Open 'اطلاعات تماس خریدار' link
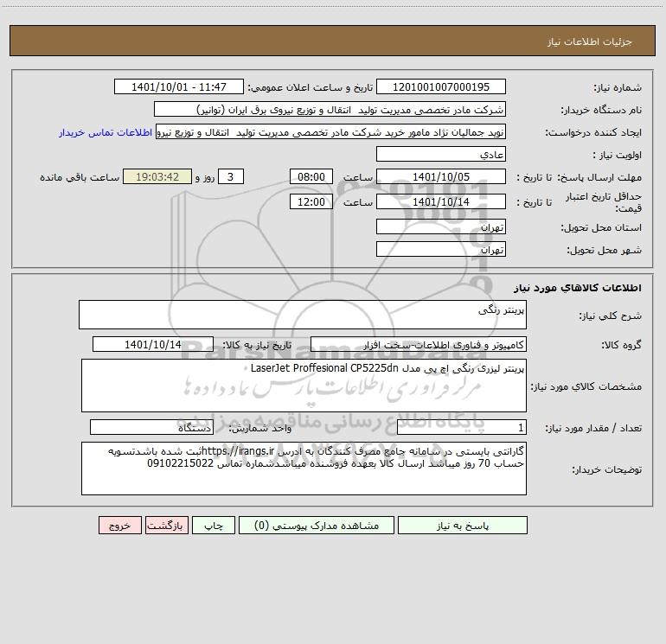Viewport: 666px width, 644px height. (x=106, y=132)
